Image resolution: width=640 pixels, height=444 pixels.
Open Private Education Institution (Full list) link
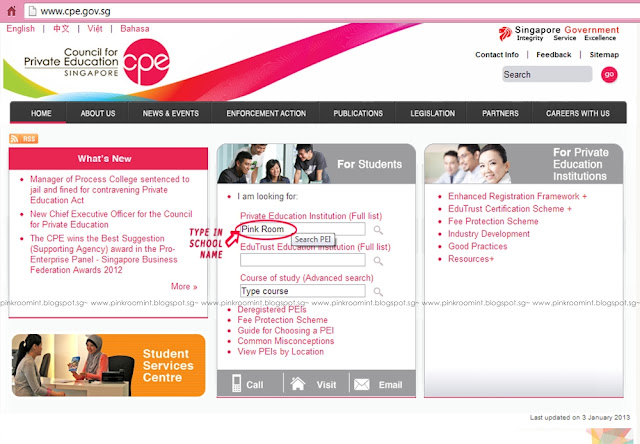(311, 216)
